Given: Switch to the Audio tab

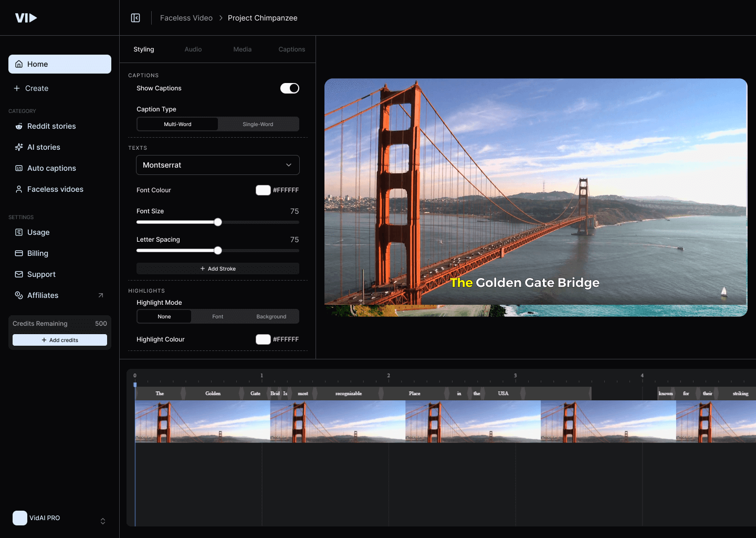Looking at the screenshot, I should (193, 49).
